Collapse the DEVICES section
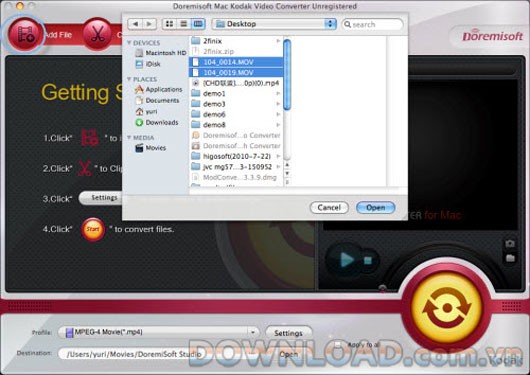Screen dimensions: 530x375 (129, 43)
